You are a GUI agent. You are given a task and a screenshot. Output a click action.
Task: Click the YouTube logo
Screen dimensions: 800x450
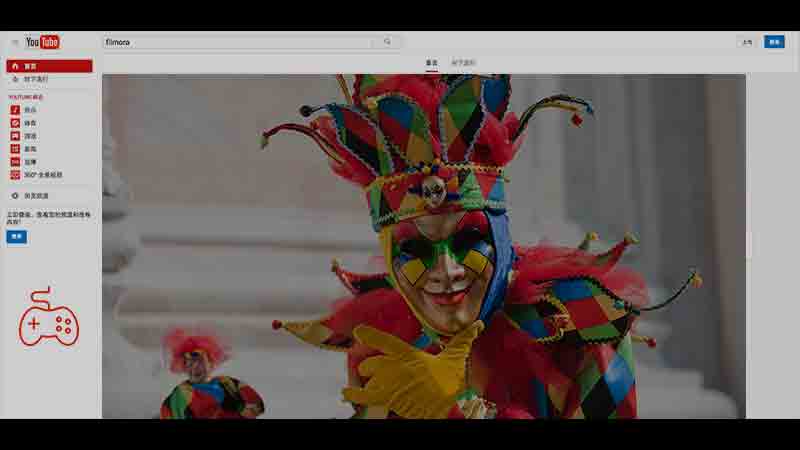click(43, 42)
